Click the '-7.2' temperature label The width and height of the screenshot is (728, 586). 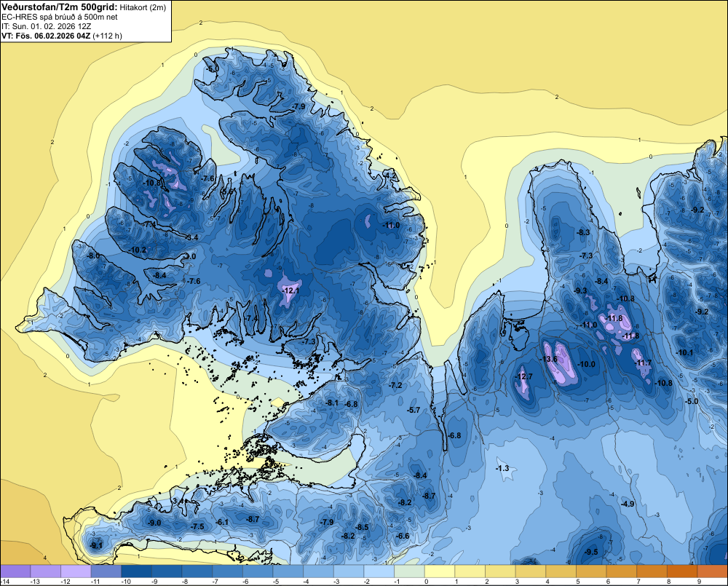(x=395, y=385)
